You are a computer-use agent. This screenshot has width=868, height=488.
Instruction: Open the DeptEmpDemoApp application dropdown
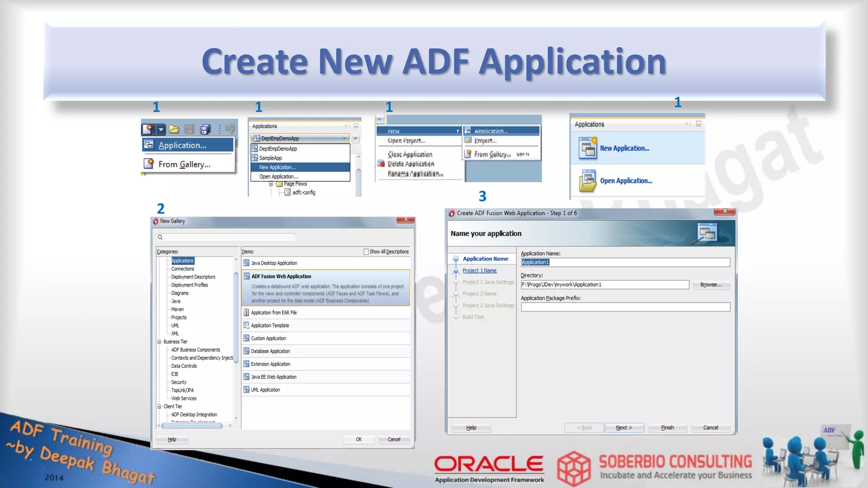click(345, 139)
